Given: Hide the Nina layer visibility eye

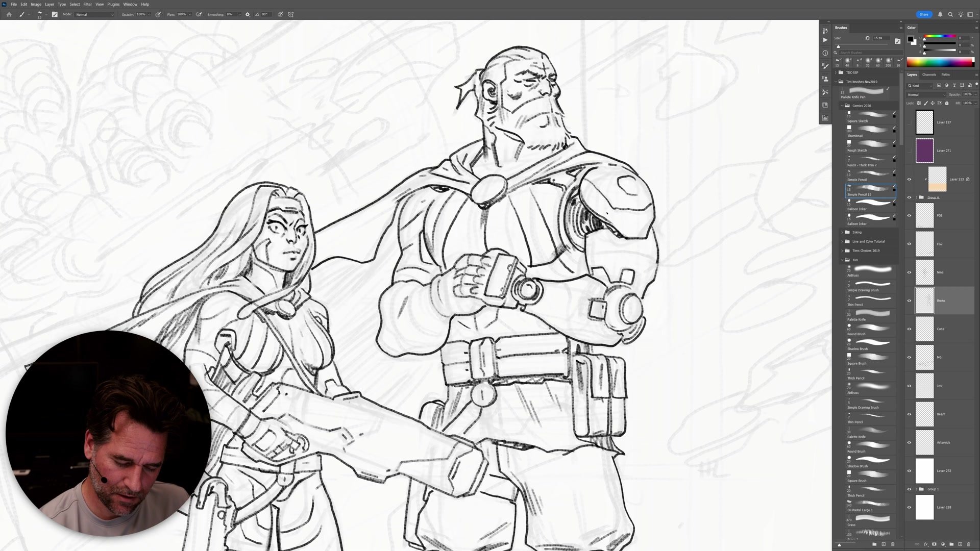Looking at the screenshot, I should pyautogui.click(x=909, y=272).
